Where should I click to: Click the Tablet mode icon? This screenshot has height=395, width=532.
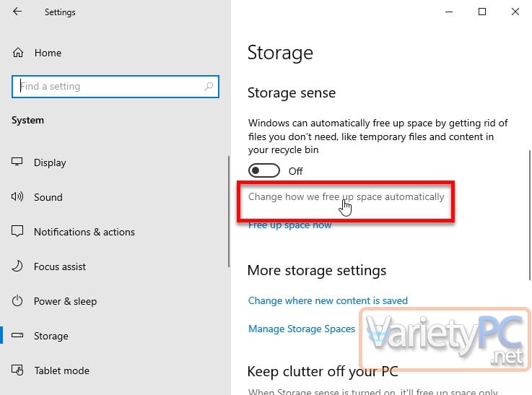[x=17, y=370]
